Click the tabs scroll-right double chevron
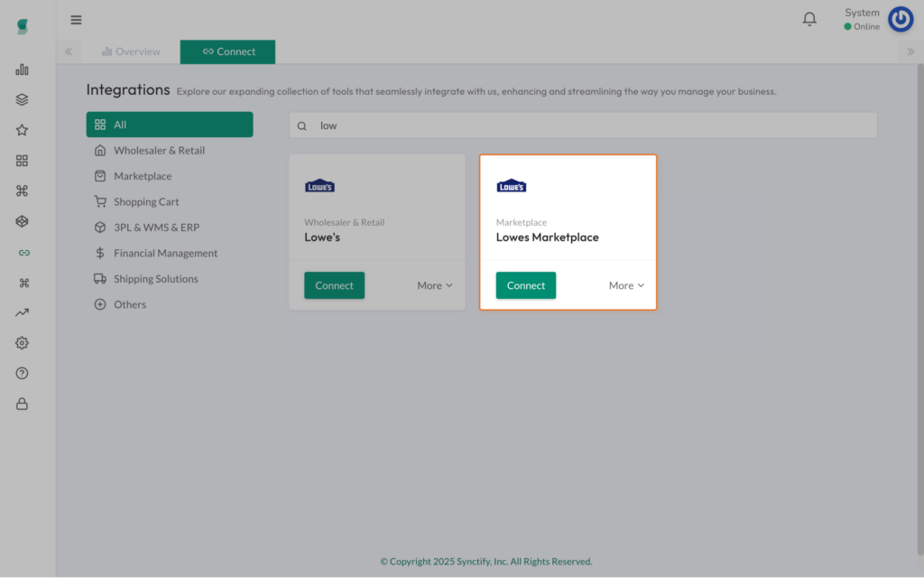 [910, 51]
